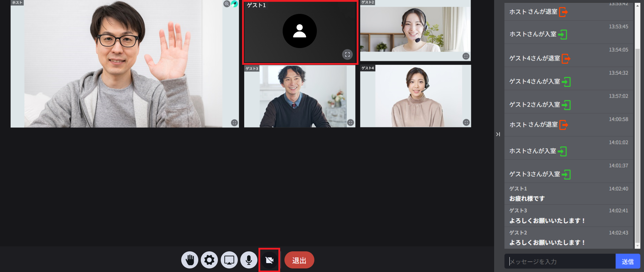The width and height of the screenshot is (644, 272).
Task: Click the ゲスト2 name label on tile
Action: tap(368, 2)
